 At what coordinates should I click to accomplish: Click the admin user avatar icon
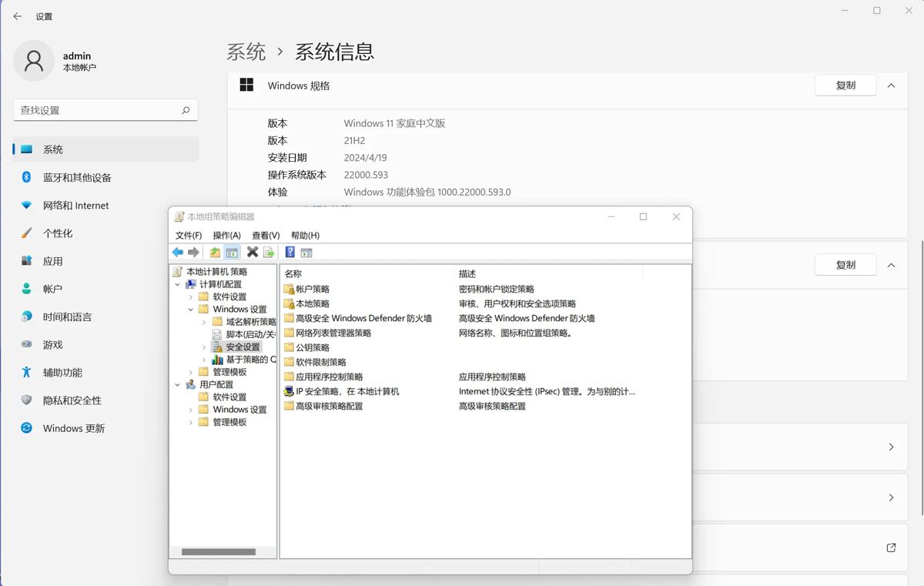click(34, 61)
